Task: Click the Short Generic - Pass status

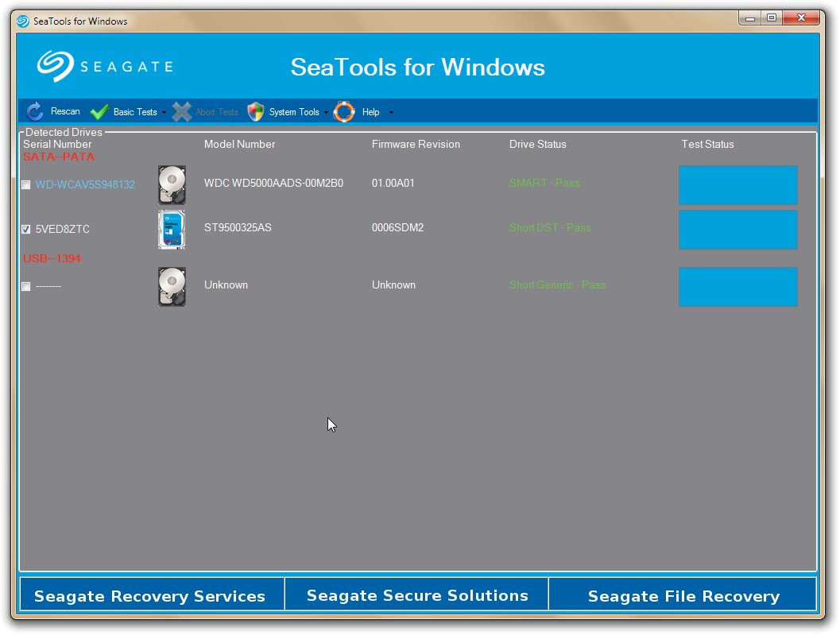Action: click(557, 285)
